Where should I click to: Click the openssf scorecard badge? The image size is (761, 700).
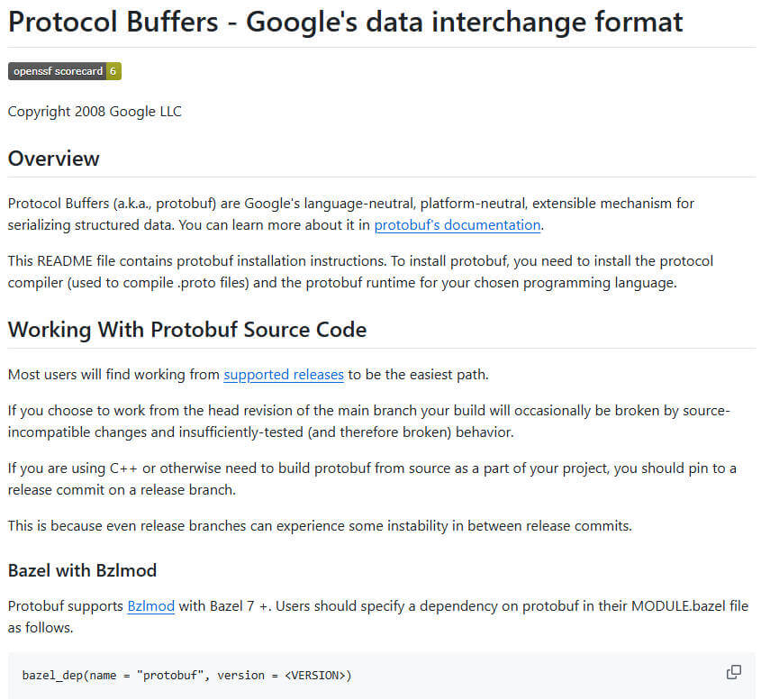pyautogui.click(x=58, y=72)
